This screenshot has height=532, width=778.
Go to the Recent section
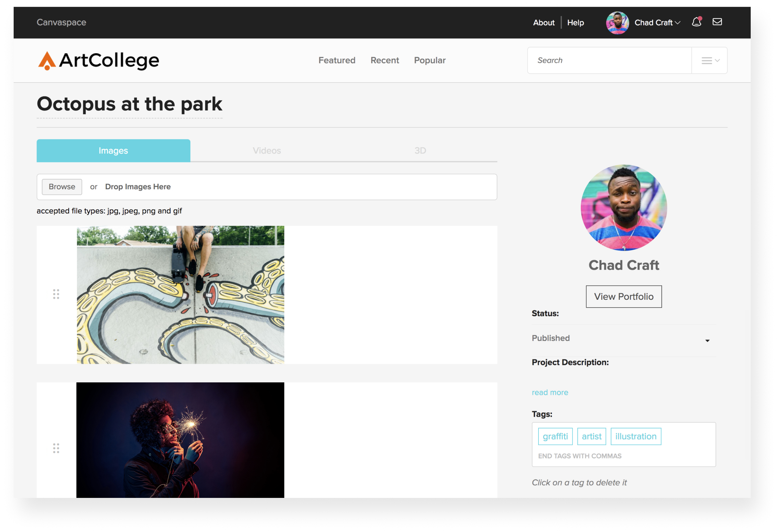tap(385, 60)
